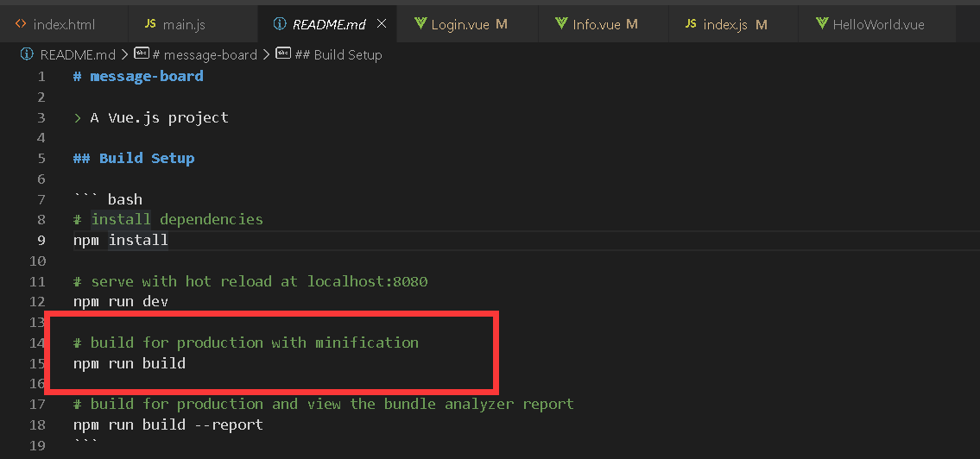Switch to the Login.vue tab
The height and width of the screenshot is (459, 980).
coord(467,24)
